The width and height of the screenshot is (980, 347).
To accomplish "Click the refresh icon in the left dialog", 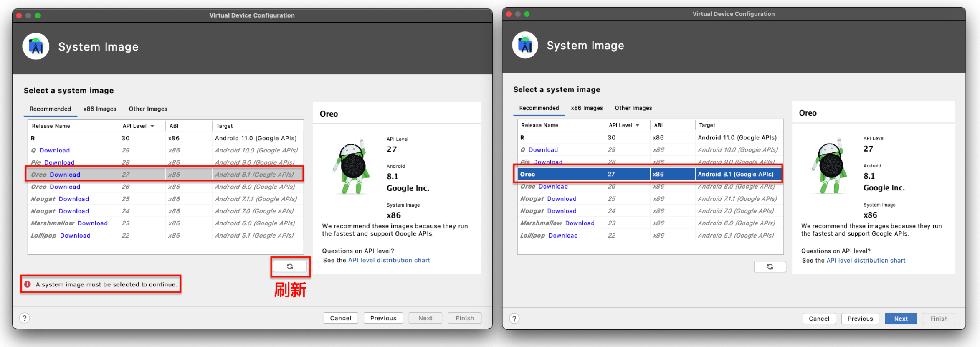I will click(290, 266).
